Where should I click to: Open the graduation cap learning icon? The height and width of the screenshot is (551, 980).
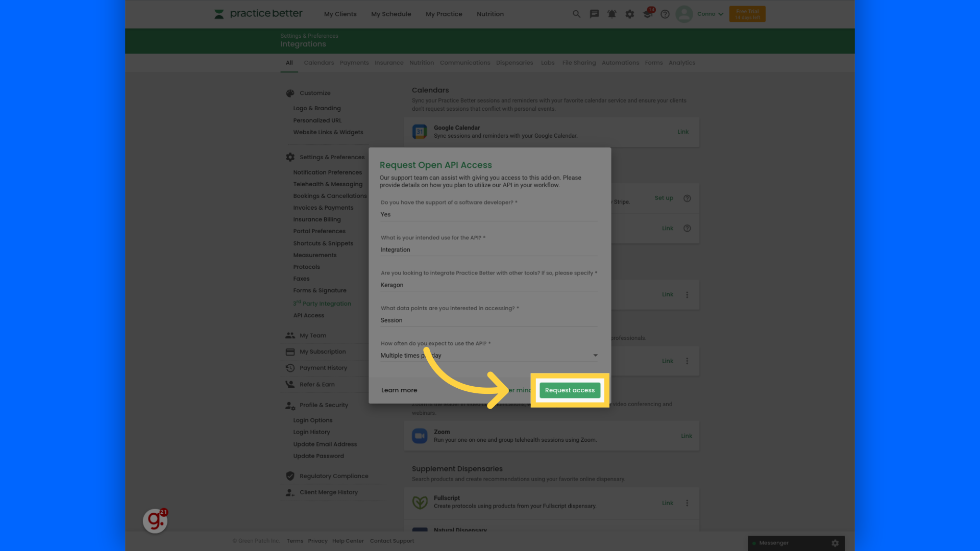pos(648,14)
